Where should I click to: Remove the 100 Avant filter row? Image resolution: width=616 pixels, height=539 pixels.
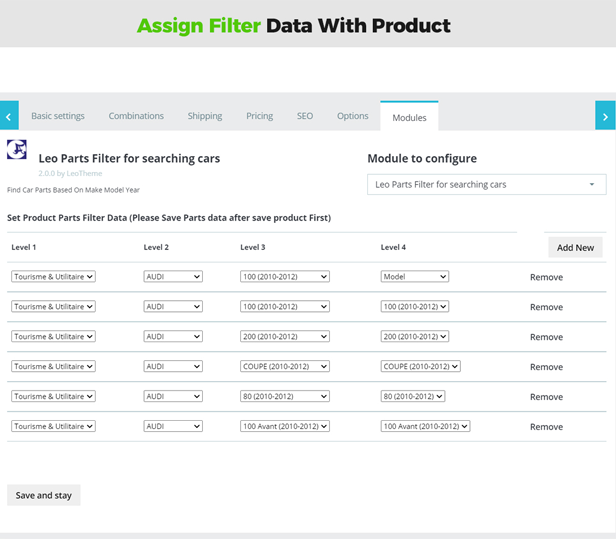tap(546, 427)
